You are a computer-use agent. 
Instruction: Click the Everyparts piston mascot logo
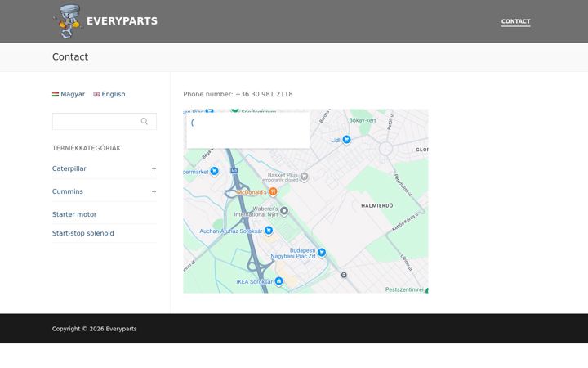[69, 21]
